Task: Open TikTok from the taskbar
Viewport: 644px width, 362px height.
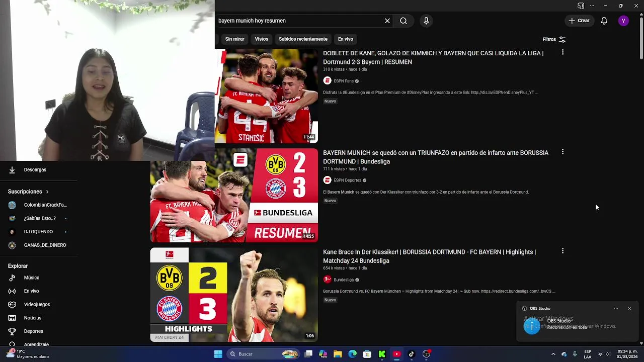Action: click(411, 354)
